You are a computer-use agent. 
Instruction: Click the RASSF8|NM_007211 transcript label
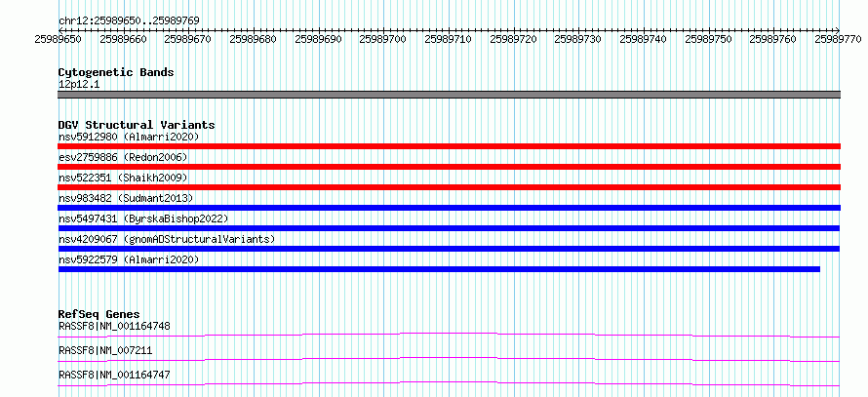pyautogui.click(x=105, y=350)
